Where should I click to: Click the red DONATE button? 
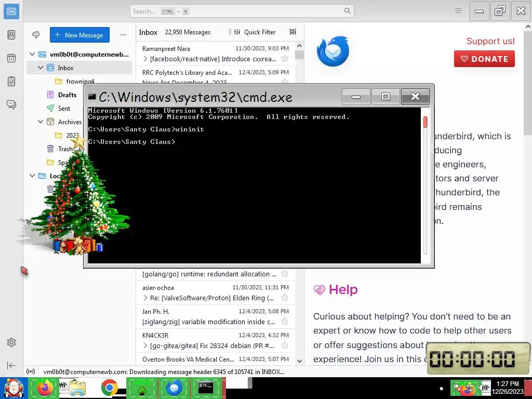click(x=484, y=59)
